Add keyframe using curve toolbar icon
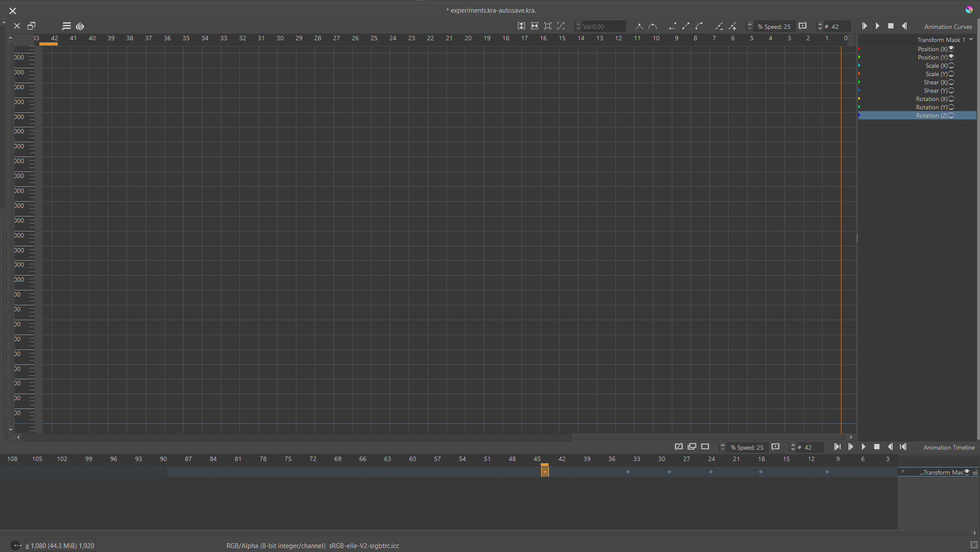The height and width of the screenshot is (552, 980). [x=733, y=26]
